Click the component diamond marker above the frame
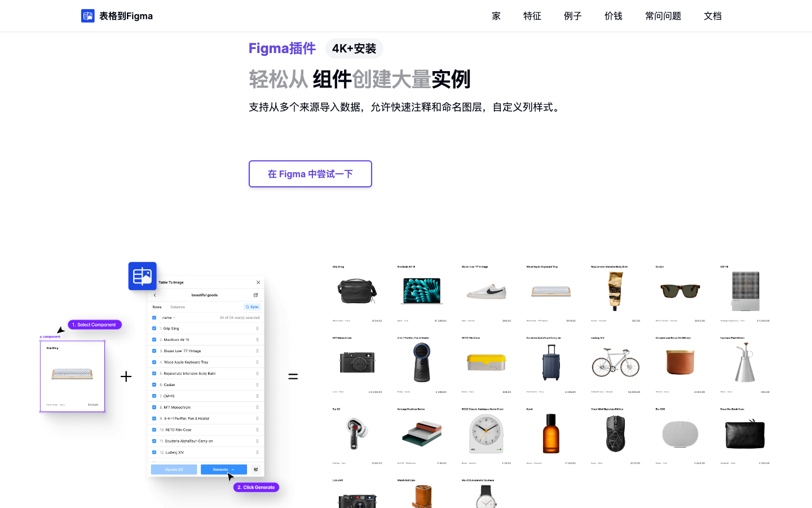This screenshot has height=508, width=812. [x=42, y=336]
